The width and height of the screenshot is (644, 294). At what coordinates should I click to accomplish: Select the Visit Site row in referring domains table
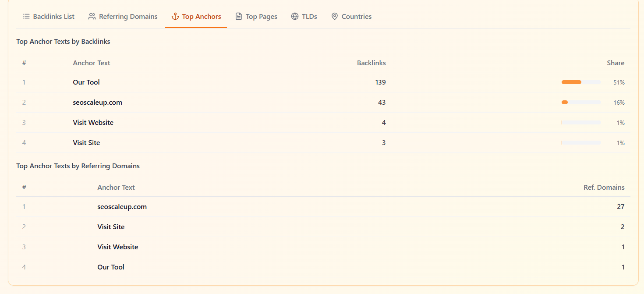click(x=111, y=227)
